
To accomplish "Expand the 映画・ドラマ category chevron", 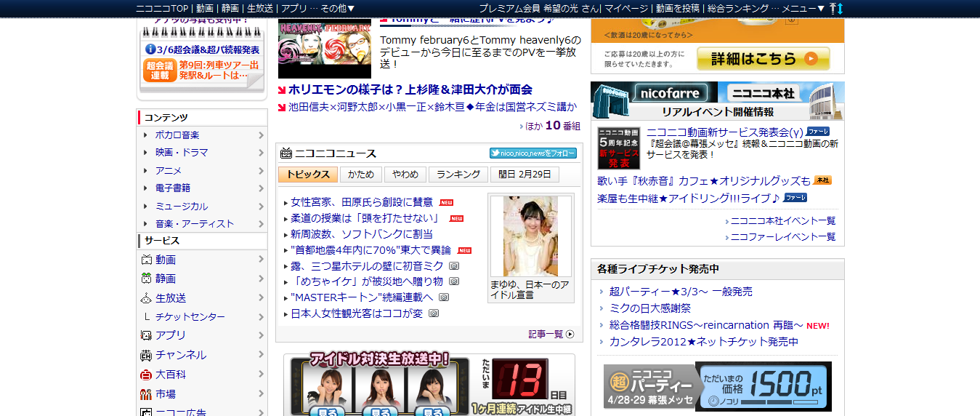I will point(261,153).
